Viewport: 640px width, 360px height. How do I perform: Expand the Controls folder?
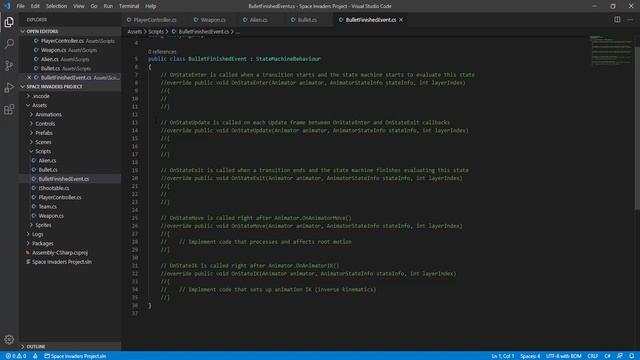coord(70,124)
